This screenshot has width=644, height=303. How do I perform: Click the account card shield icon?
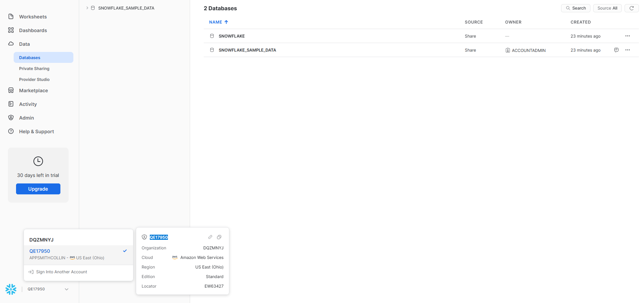[144, 237]
